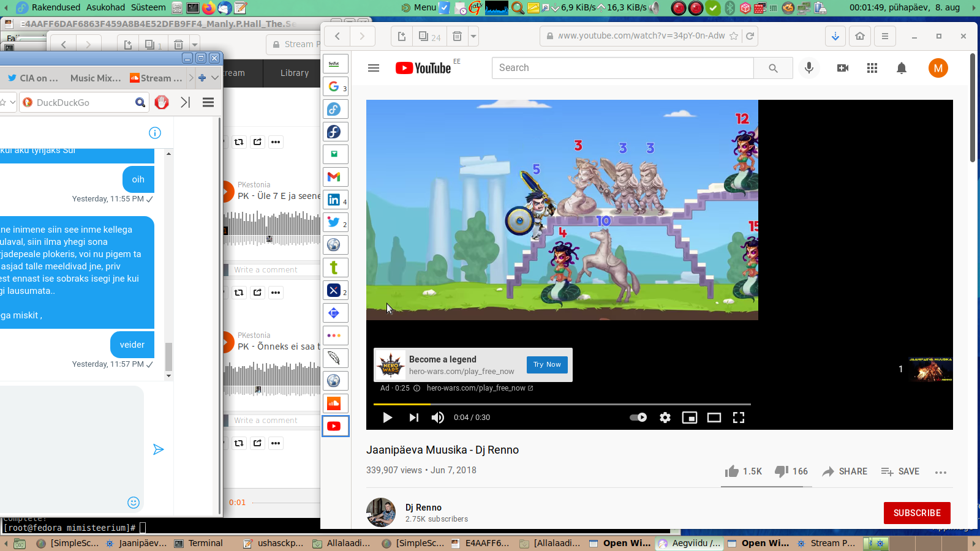
Task: Toggle the red ad-blocker stop-hand icon
Action: 162,102
